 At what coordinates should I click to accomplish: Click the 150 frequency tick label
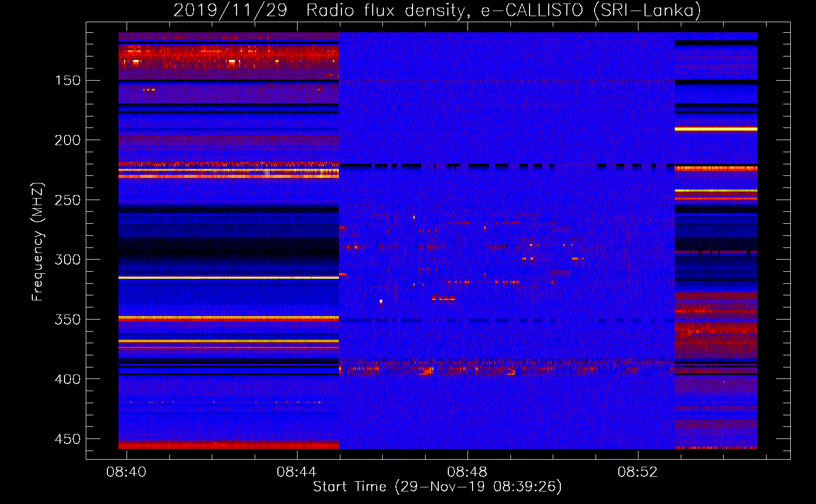68,81
